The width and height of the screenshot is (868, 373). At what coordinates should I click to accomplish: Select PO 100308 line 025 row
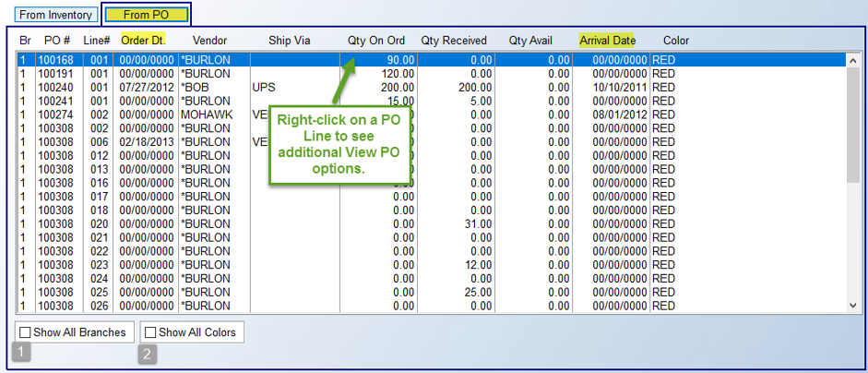431,292
